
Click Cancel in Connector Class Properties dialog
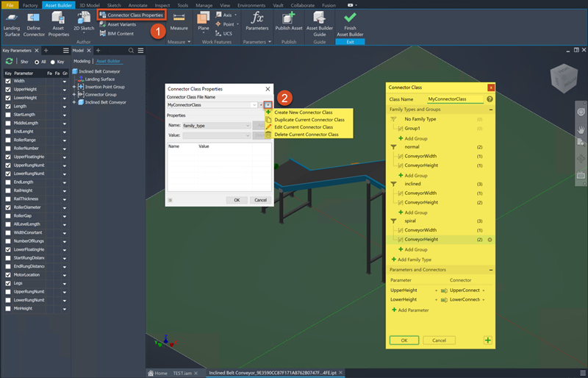[x=260, y=200]
